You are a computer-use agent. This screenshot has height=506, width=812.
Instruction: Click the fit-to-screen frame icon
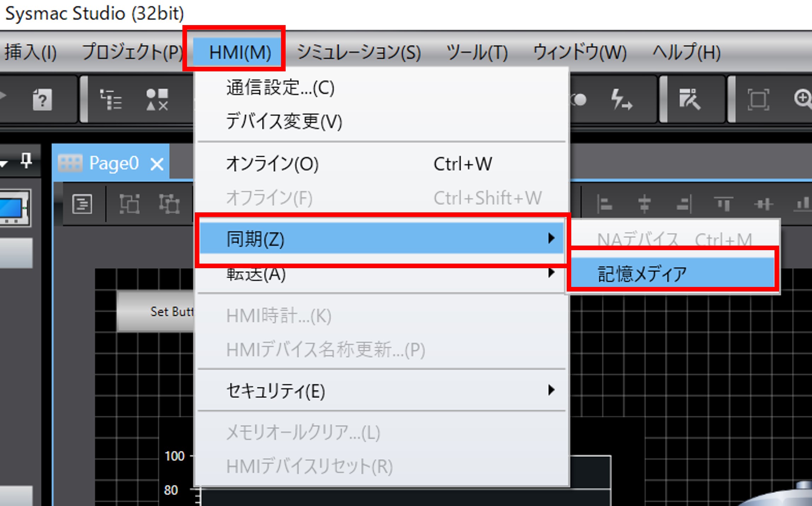coord(758,100)
